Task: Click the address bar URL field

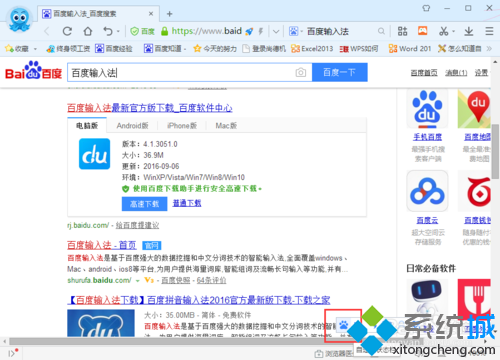Action: [207, 31]
